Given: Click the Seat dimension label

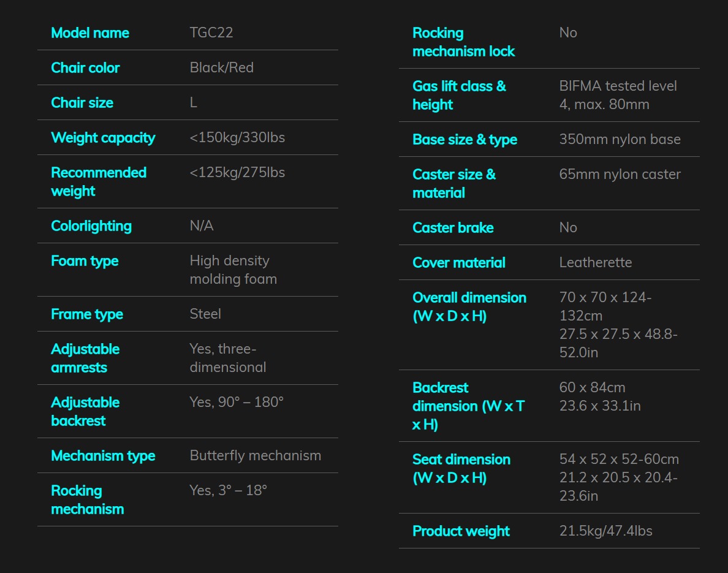Looking at the screenshot, I should click(x=461, y=469).
